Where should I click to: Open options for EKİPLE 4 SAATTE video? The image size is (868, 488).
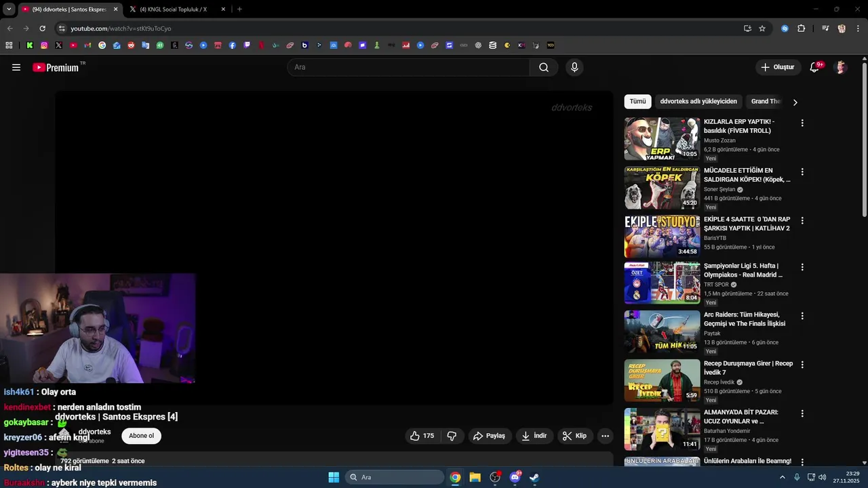(802, 221)
